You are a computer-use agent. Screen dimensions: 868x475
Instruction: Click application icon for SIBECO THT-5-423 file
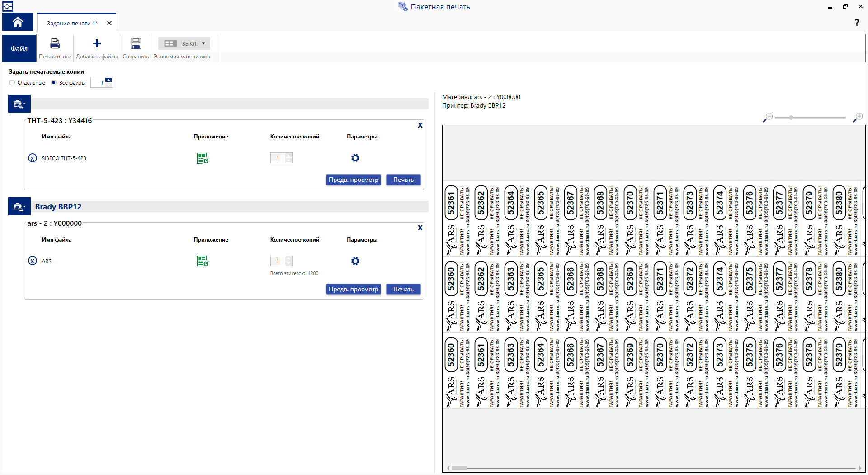click(x=203, y=158)
